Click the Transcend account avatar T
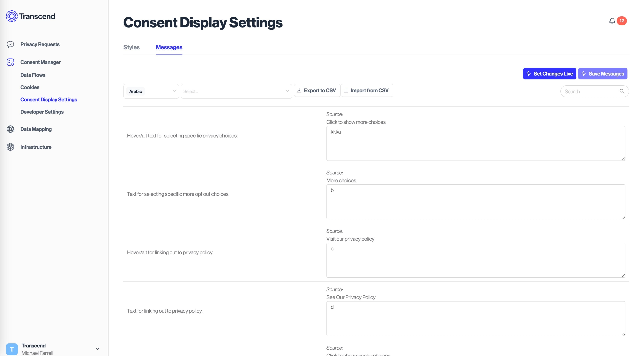 (12, 349)
